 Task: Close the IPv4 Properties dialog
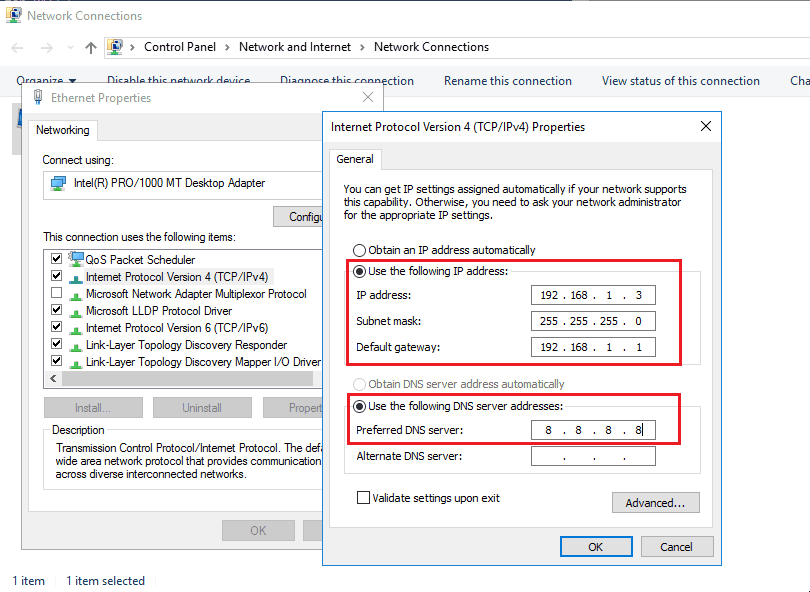pos(706,126)
